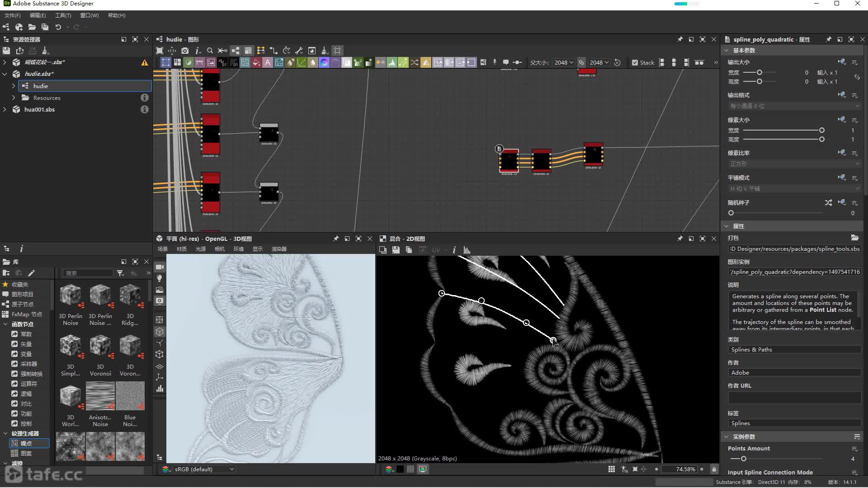The height and width of the screenshot is (488, 868).
Task: Toggle the Stack checkbox
Action: (x=635, y=63)
